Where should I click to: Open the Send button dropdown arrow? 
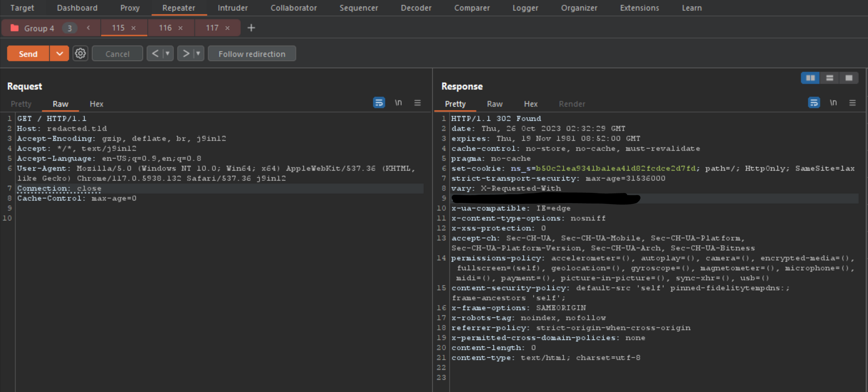tap(59, 53)
